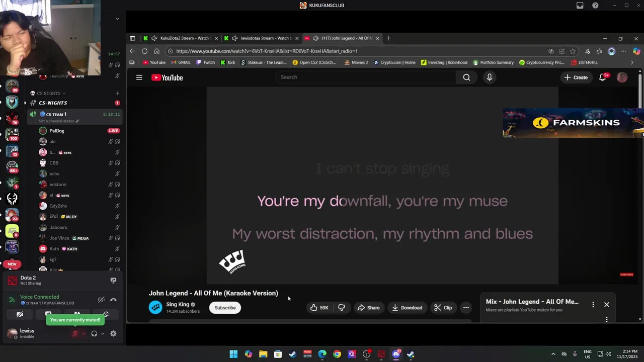Show more bookmarks with overflow chevron
Viewport: 644px width, 362px height.
[x=632, y=62]
